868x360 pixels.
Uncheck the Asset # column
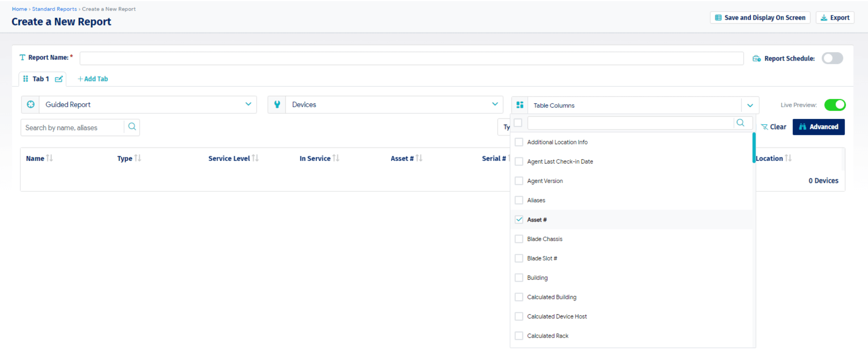point(519,219)
